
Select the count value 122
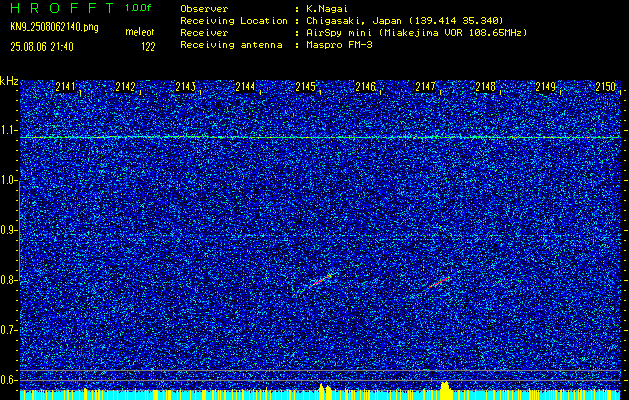point(148,47)
